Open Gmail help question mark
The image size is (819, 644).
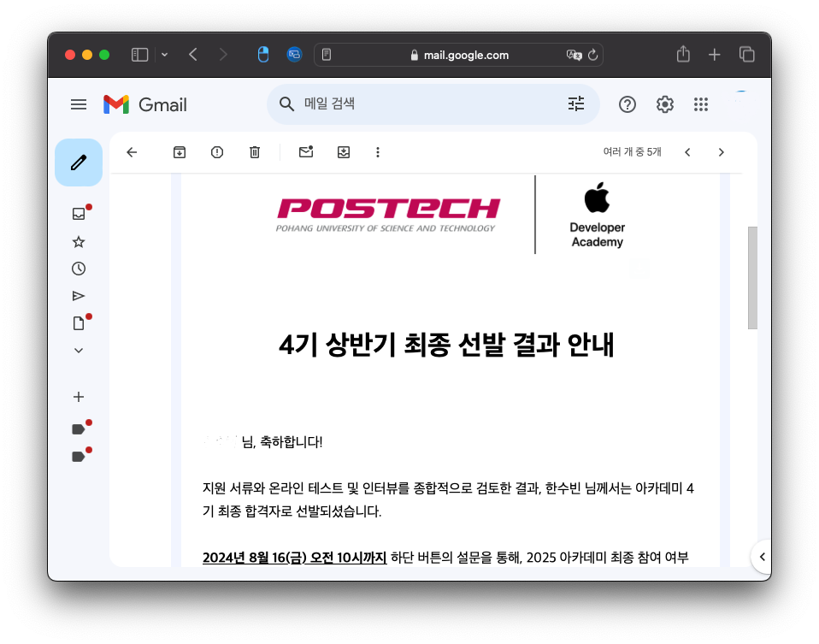[627, 104]
